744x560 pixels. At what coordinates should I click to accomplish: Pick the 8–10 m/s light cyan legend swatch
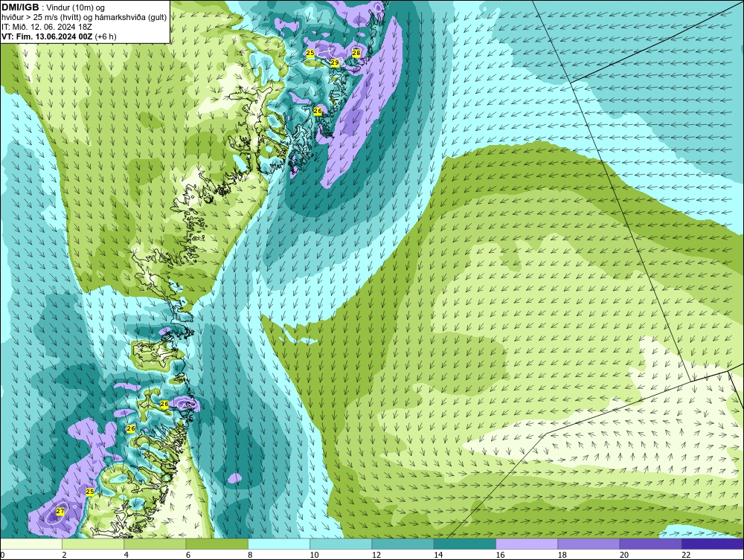(x=279, y=544)
